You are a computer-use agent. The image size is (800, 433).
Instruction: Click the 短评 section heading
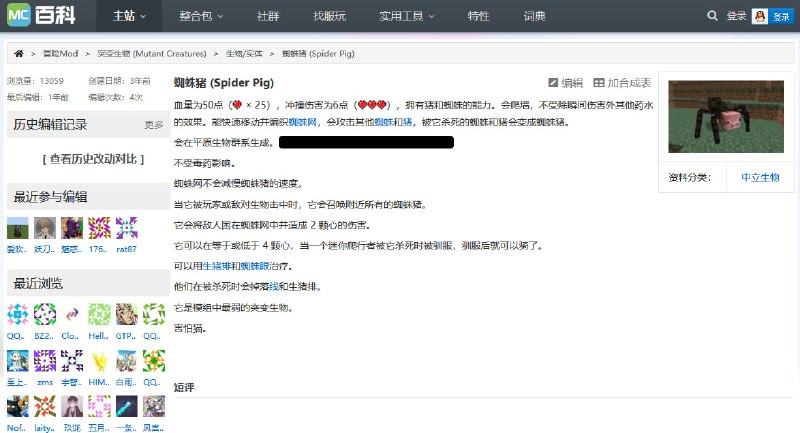(x=184, y=387)
